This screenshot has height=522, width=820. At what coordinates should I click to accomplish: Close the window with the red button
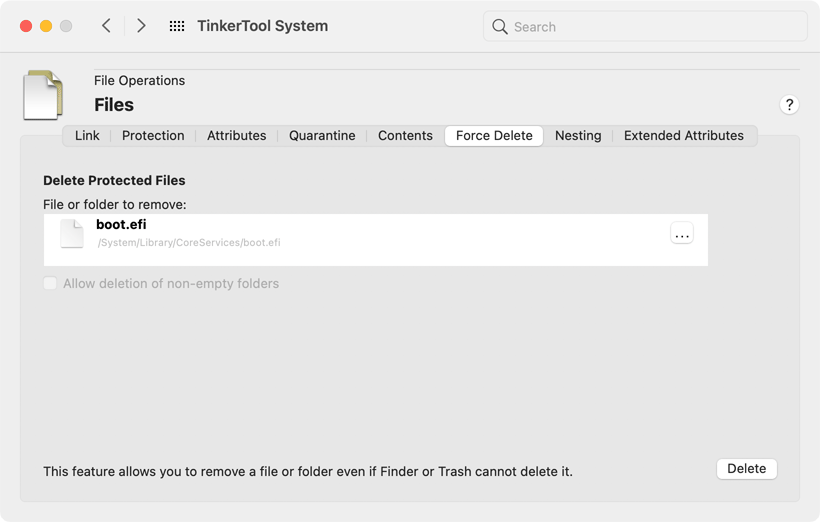(26, 26)
